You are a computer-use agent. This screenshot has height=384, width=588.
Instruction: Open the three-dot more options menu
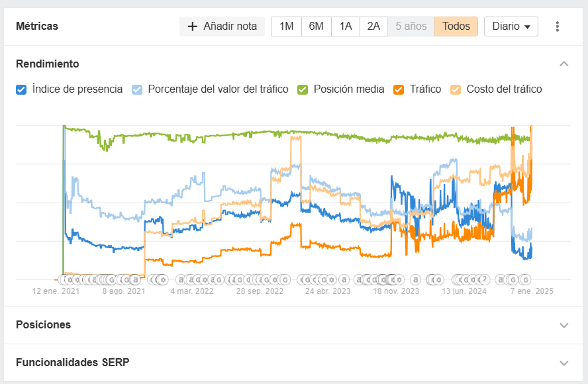(558, 26)
